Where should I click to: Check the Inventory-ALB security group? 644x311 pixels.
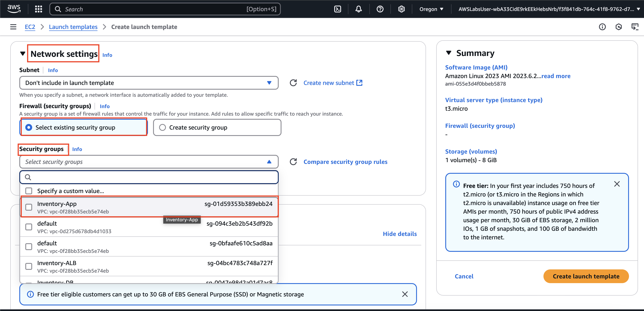[29, 266]
